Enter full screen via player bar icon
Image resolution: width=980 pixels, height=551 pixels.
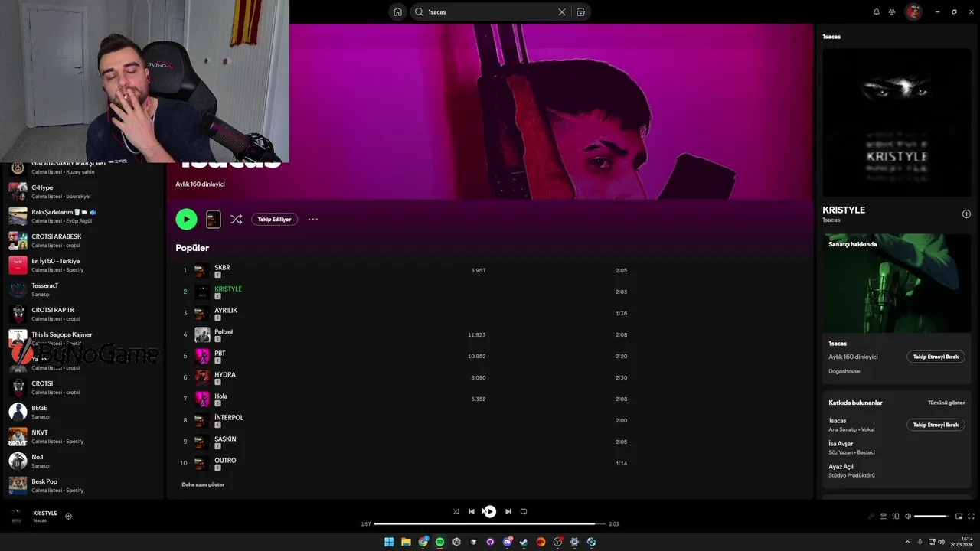click(972, 516)
